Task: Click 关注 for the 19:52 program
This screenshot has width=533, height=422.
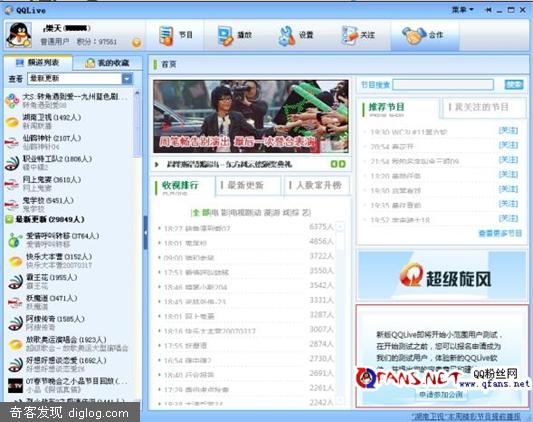Action: point(508,219)
